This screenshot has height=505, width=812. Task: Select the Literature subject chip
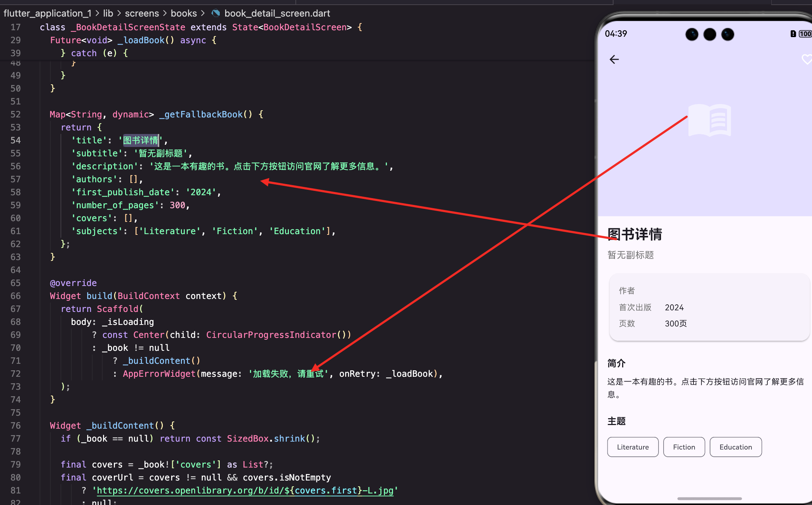pos(633,447)
